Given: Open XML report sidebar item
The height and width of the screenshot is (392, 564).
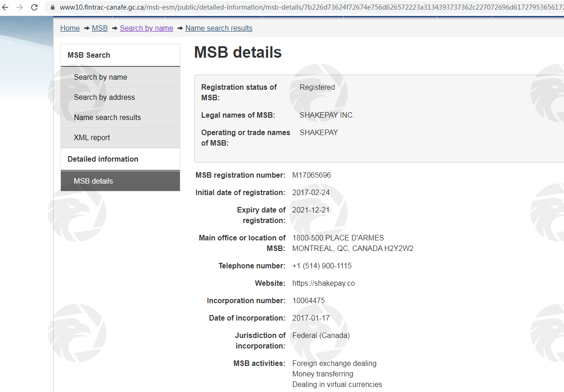Looking at the screenshot, I should click(120, 137).
